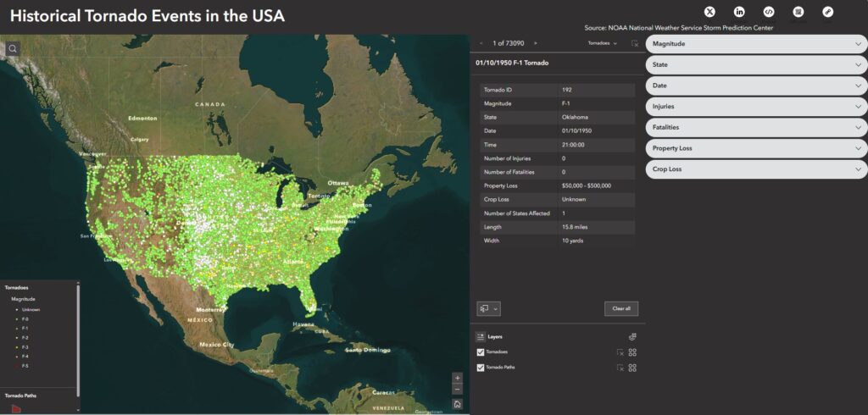
Task: Click the LinkedIn share icon
Action: point(739,12)
